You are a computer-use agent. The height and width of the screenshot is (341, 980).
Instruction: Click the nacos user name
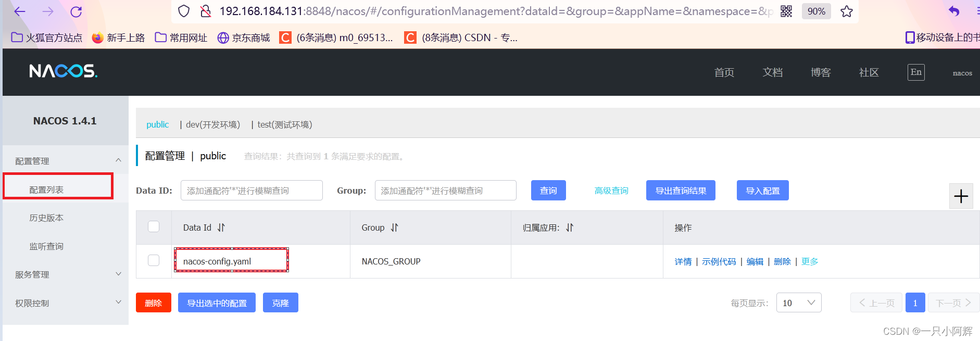962,73
